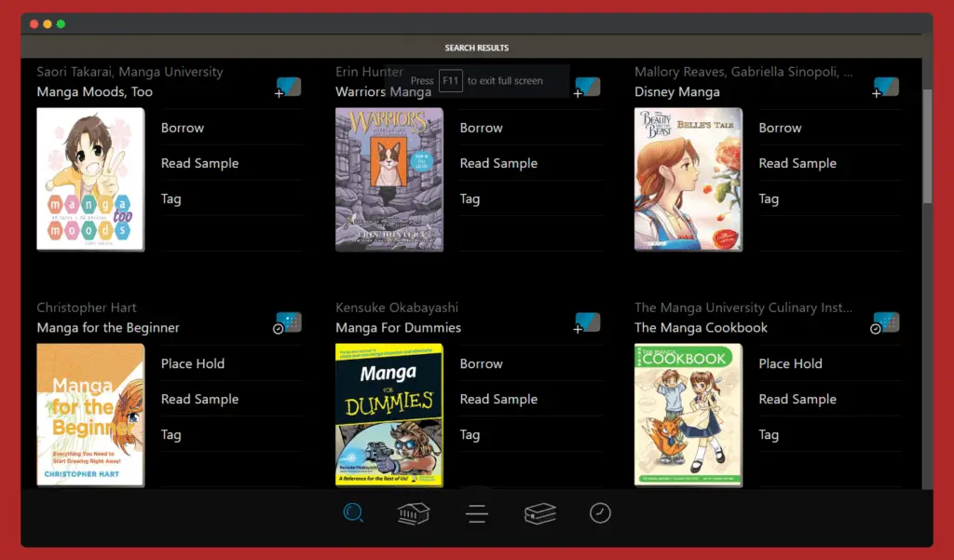
Task: Select the title text "The Manga Cookbook"
Action: (x=701, y=327)
